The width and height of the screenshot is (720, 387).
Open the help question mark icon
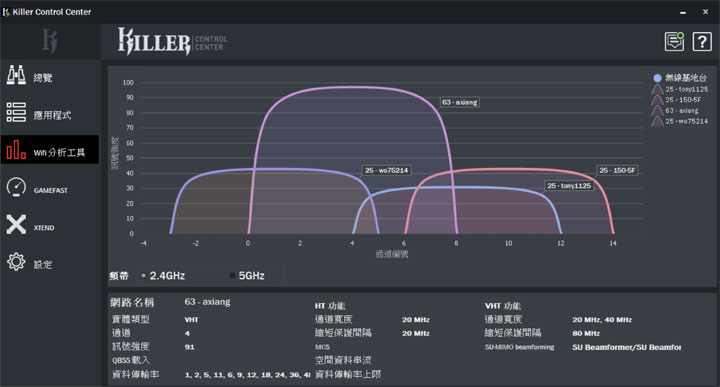click(x=702, y=42)
